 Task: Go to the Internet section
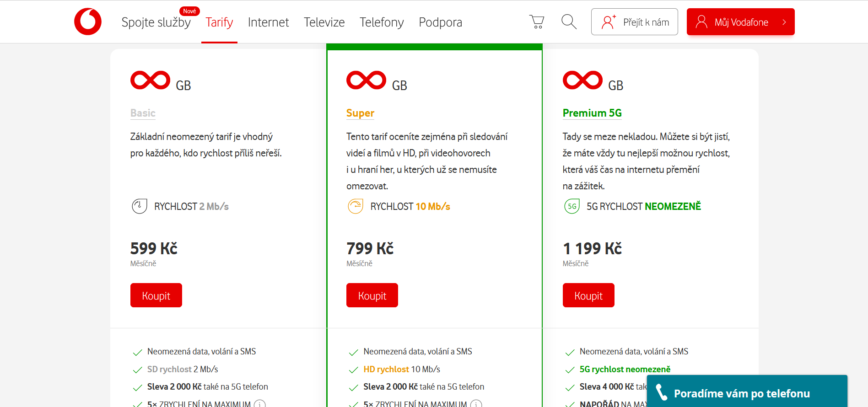pos(268,22)
